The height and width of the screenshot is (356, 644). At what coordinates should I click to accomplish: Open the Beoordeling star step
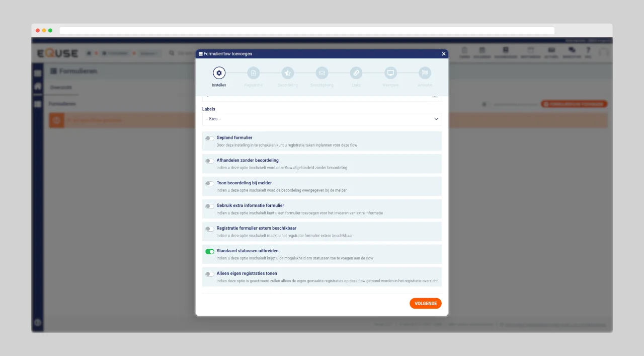point(287,73)
